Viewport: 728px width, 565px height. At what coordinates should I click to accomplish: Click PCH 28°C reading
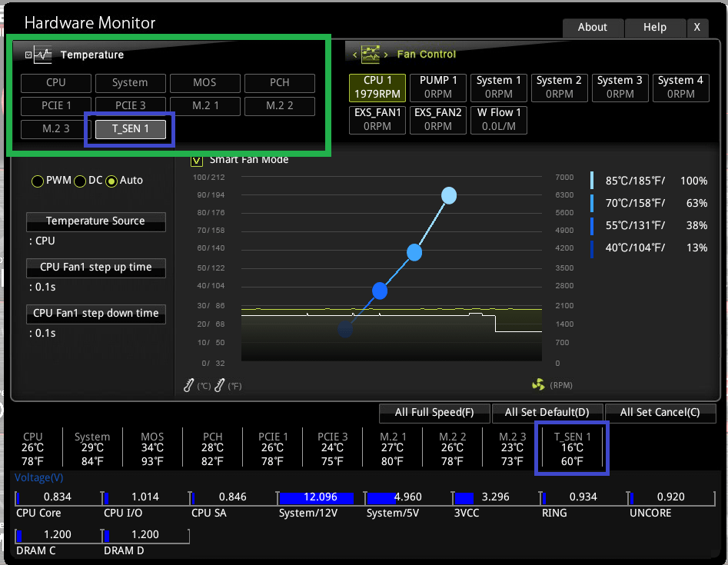pos(213,448)
